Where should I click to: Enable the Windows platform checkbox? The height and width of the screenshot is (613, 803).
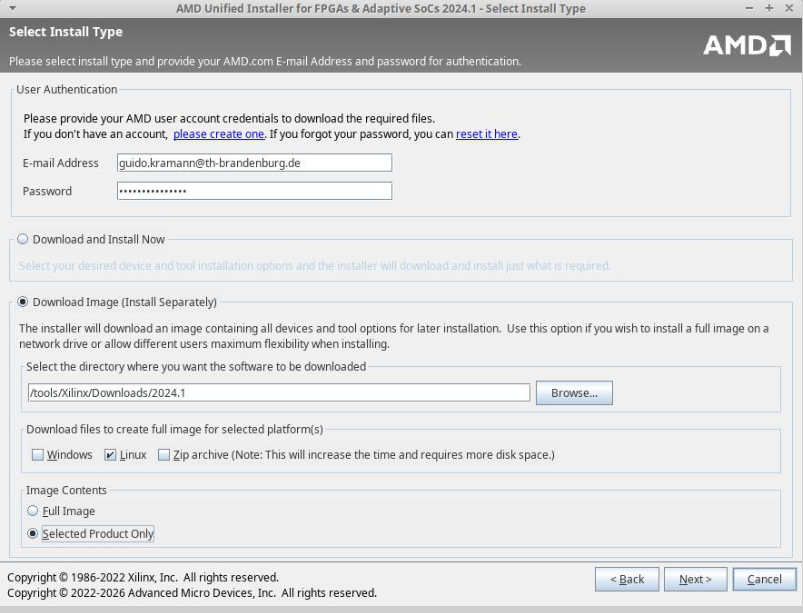(38, 455)
